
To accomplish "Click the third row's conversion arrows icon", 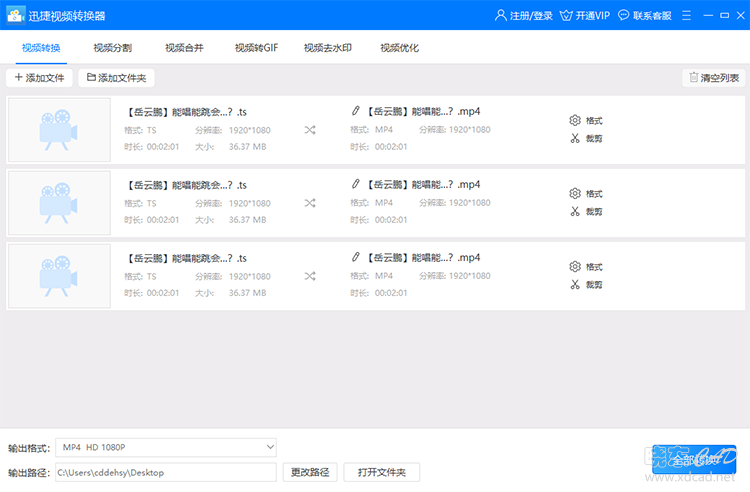I will point(310,276).
